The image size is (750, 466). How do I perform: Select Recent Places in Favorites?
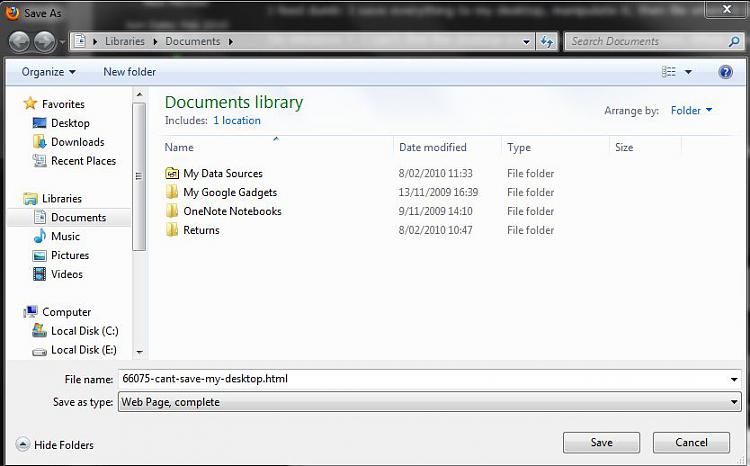click(83, 161)
